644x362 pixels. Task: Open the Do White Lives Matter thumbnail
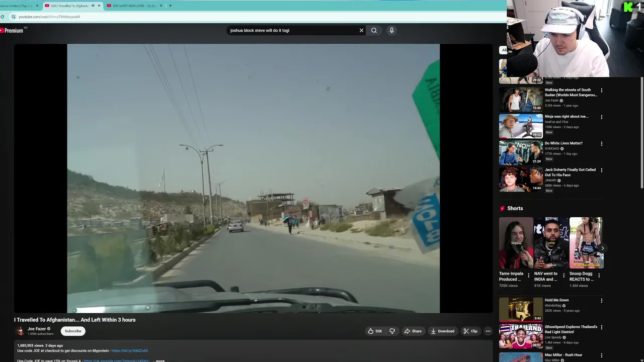(521, 152)
